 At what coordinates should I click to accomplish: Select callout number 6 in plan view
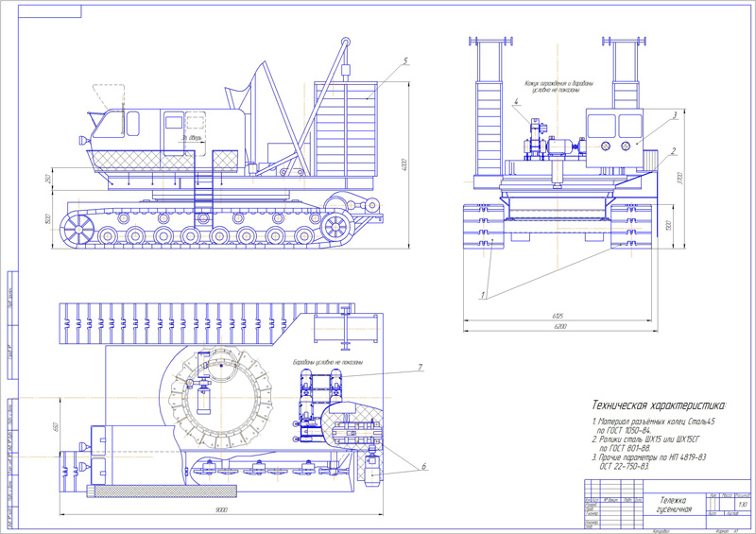coord(424,465)
